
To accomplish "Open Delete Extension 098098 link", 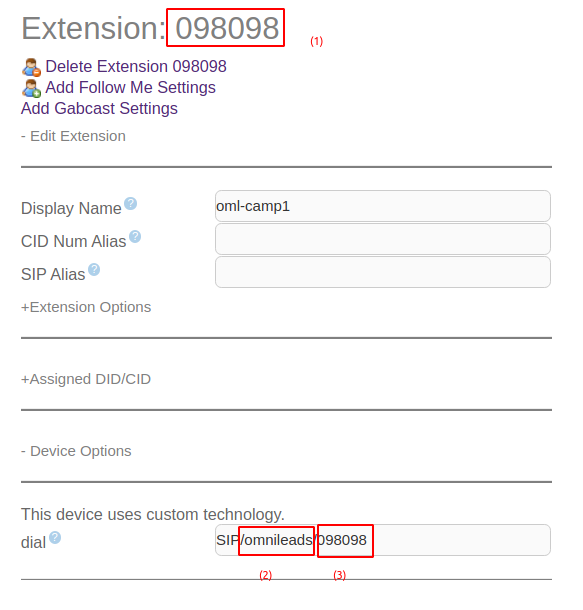I will click(136, 67).
